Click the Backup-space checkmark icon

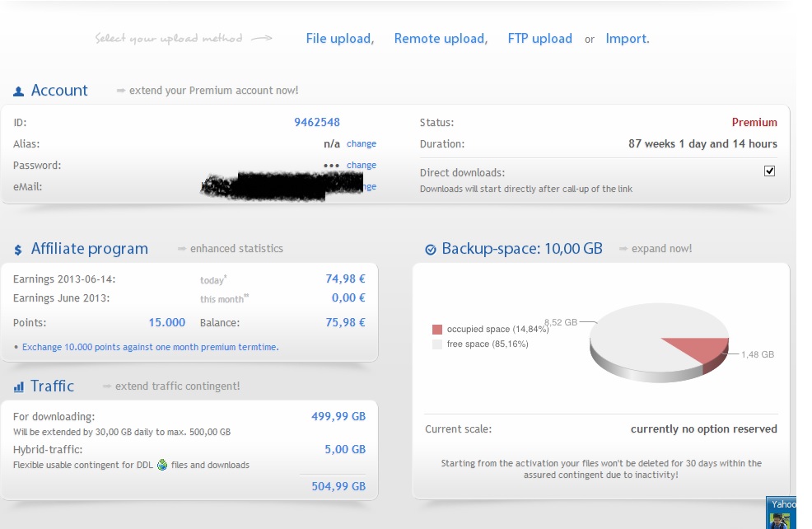(430, 250)
